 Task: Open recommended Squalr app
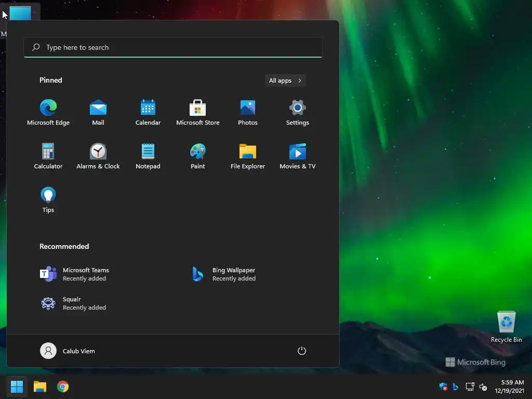73,303
